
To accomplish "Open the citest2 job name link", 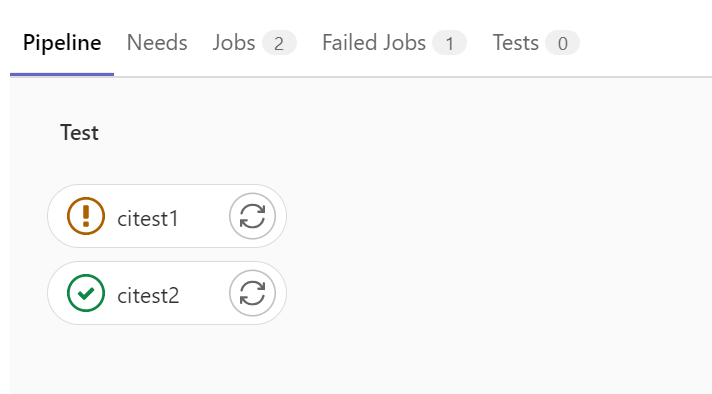I will pos(148,296).
